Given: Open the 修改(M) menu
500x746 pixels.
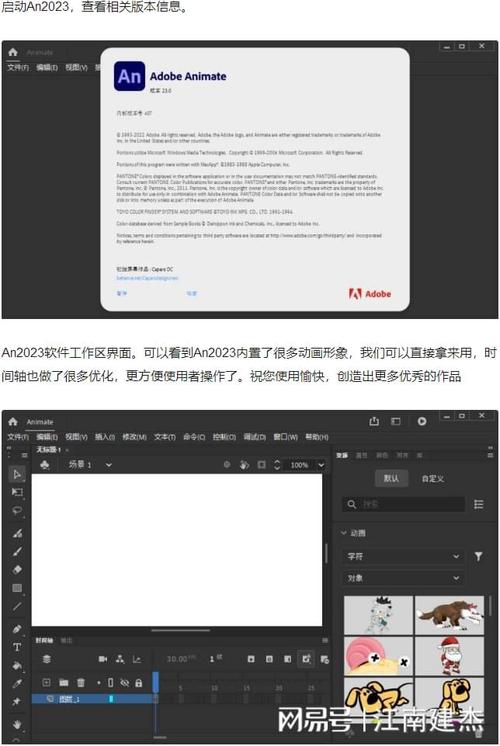Looking at the screenshot, I should coord(135,437).
